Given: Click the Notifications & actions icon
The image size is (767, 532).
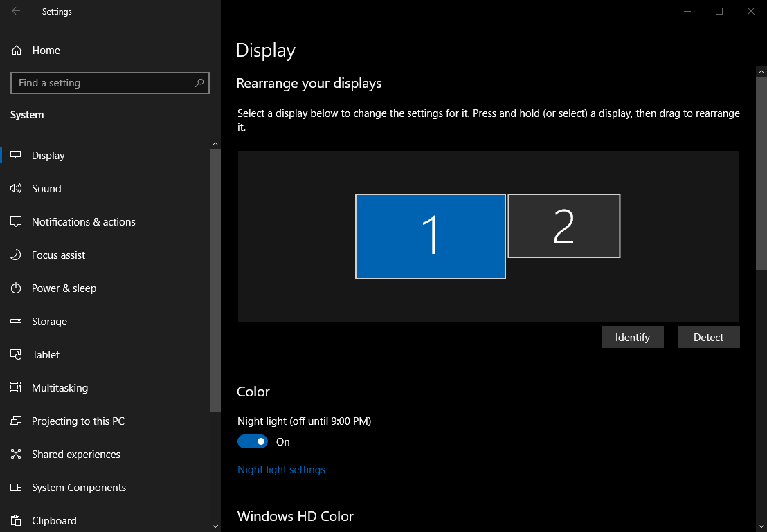Looking at the screenshot, I should [x=16, y=221].
